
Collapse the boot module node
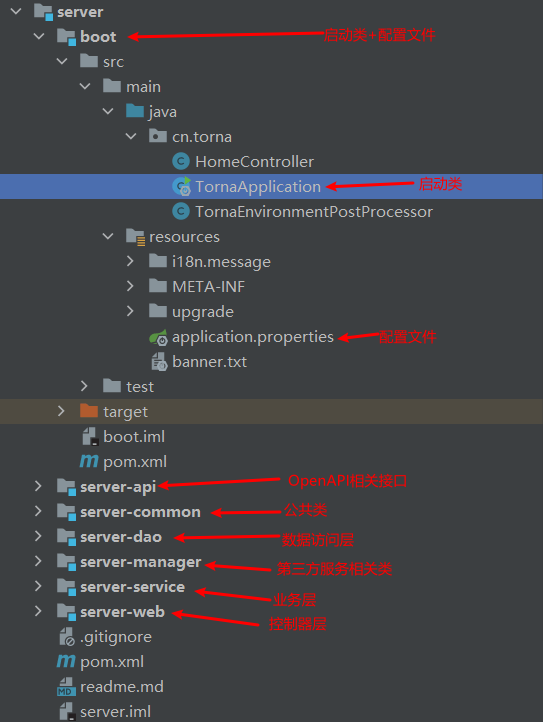pyautogui.click(x=39, y=36)
